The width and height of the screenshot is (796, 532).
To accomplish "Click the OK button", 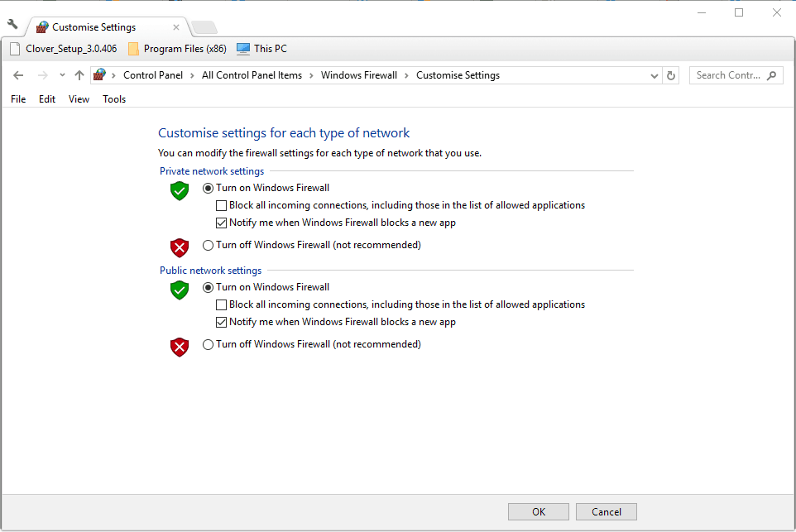I will [538, 511].
